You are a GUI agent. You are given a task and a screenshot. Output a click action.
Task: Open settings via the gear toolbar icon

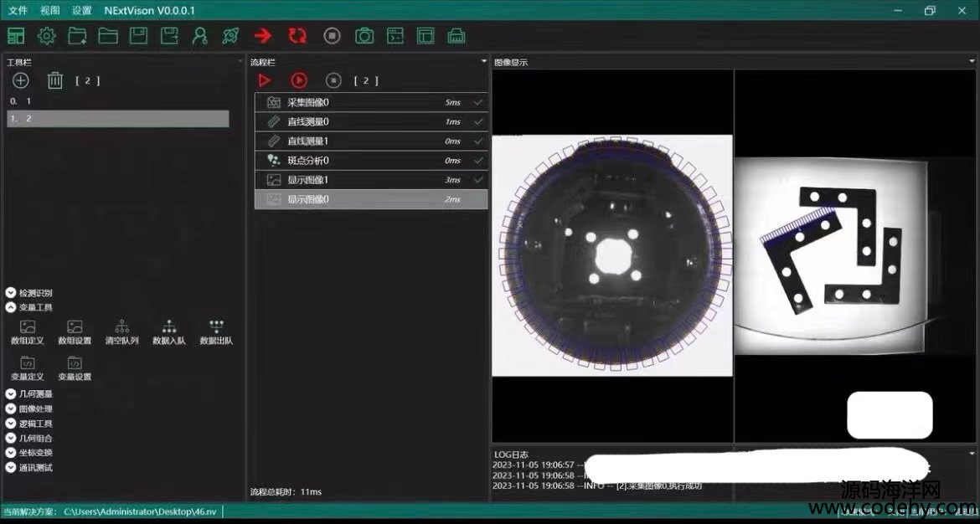coord(46,36)
